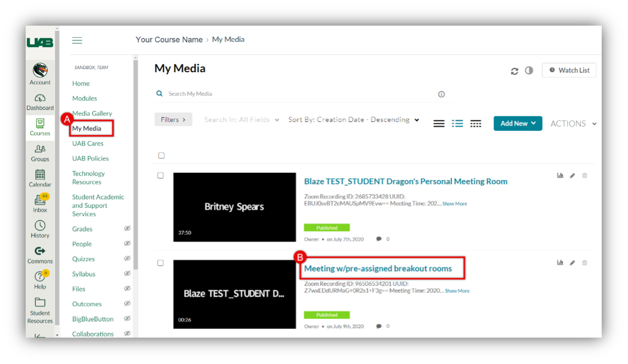Toggle the contrast display mode
This screenshot has width=628, height=364.
529,70
